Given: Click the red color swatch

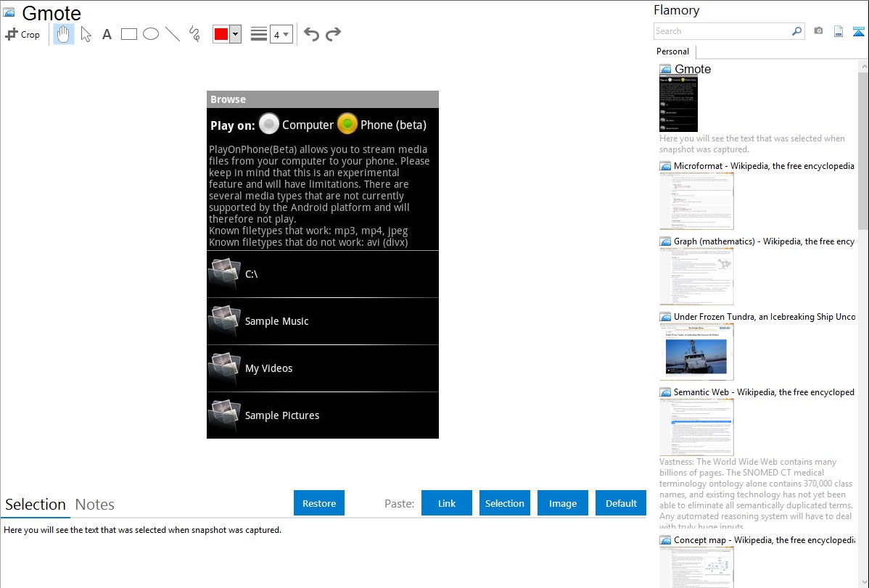Looking at the screenshot, I should click(x=221, y=34).
